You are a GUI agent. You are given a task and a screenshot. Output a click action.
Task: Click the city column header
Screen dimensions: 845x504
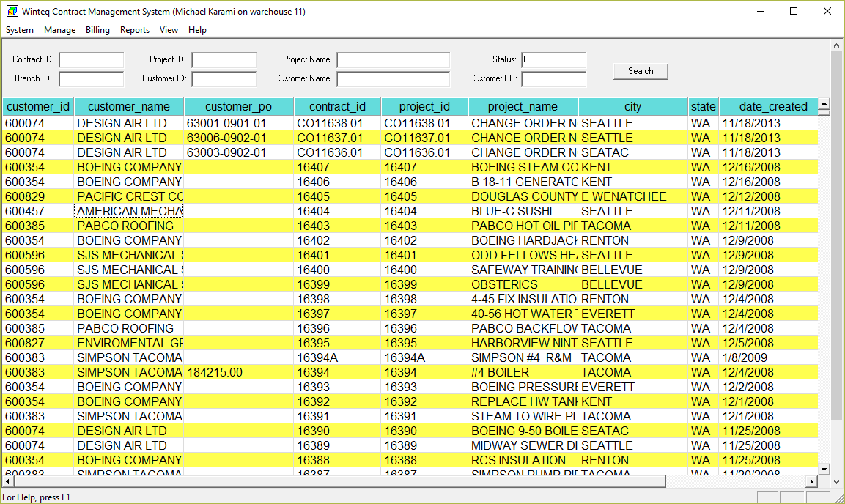click(x=633, y=107)
